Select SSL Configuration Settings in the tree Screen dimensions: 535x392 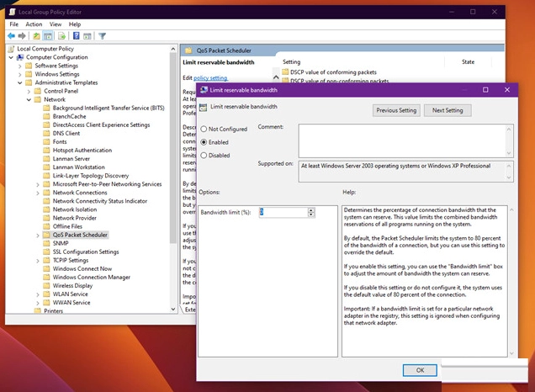click(x=86, y=252)
